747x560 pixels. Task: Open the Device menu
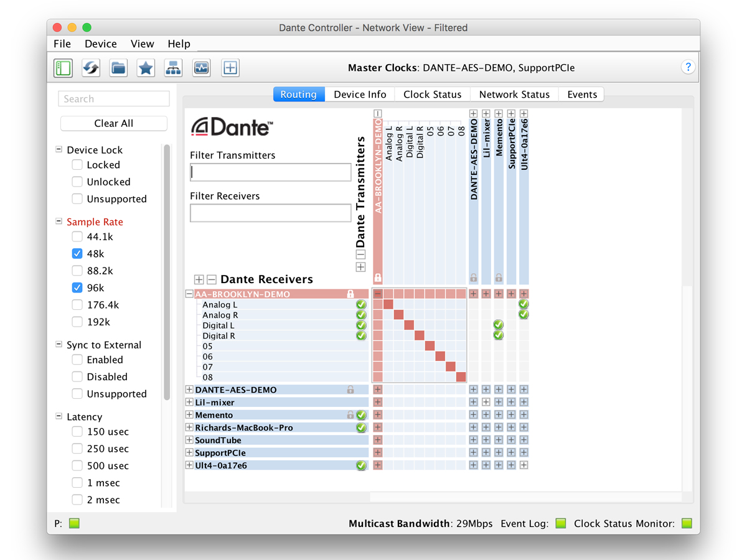pos(100,44)
